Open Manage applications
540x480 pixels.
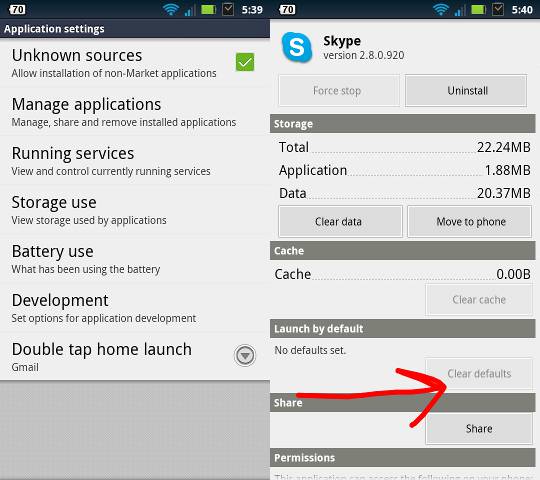click(x=135, y=112)
